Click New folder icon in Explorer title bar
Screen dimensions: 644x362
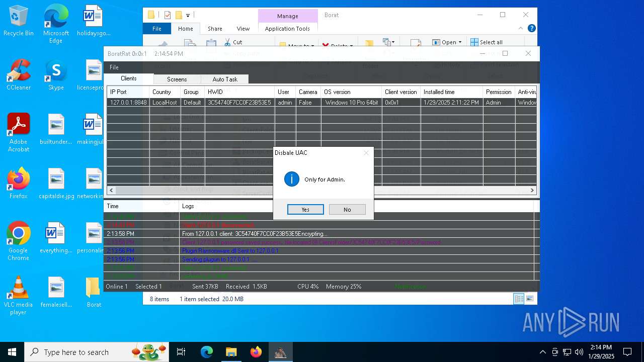[179, 15]
